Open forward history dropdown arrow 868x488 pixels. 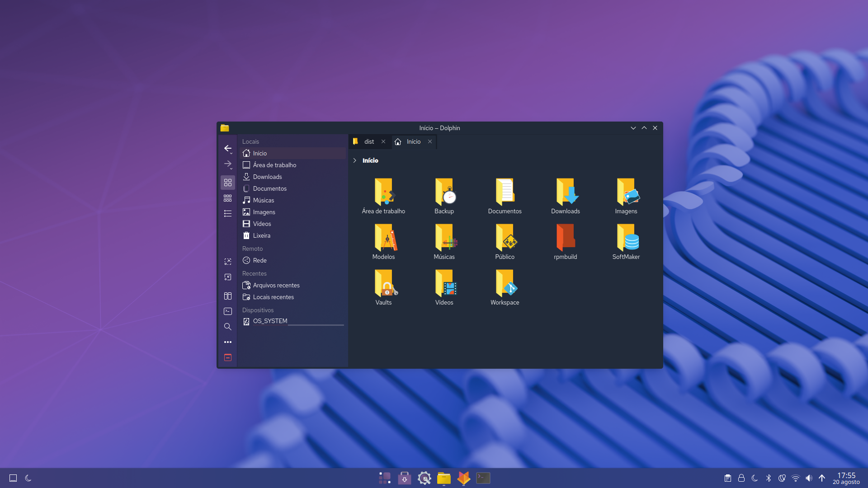click(x=231, y=169)
